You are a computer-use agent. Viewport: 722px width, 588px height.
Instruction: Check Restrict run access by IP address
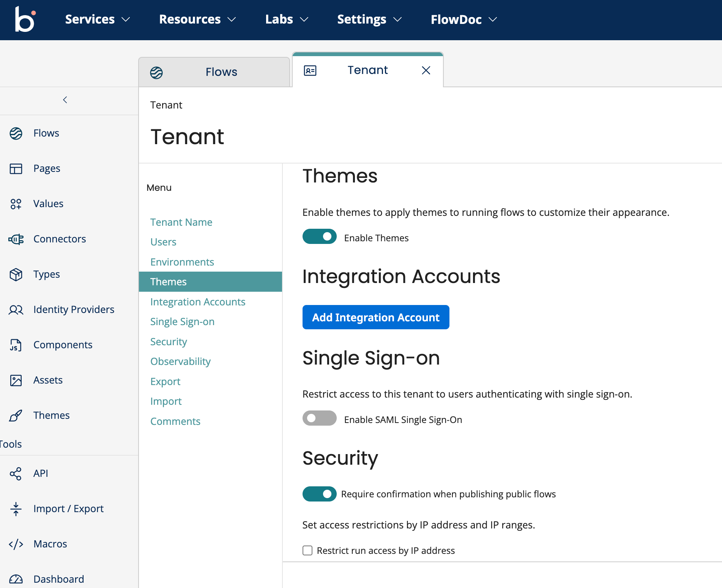click(x=307, y=550)
